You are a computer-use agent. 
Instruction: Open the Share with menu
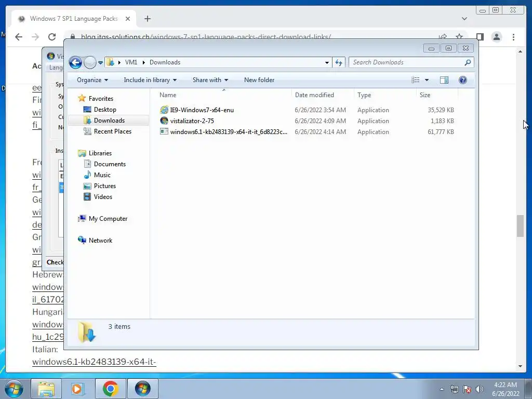point(210,80)
